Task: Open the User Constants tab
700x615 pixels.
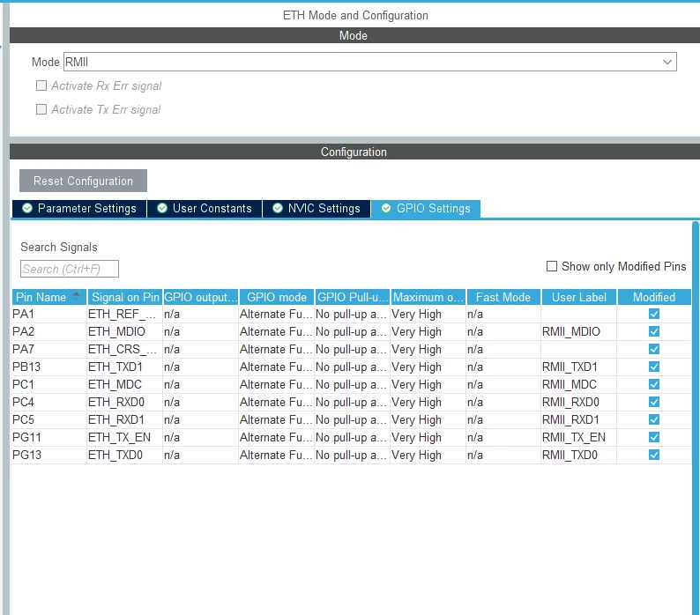Action: [x=205, y=209]
